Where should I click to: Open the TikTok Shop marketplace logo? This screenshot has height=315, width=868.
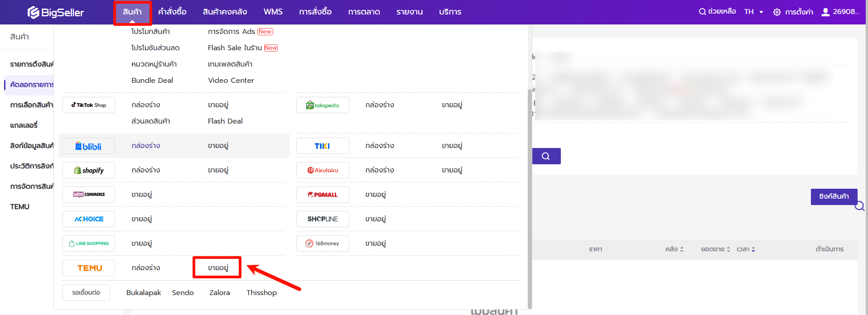click(x=88, y=105)
